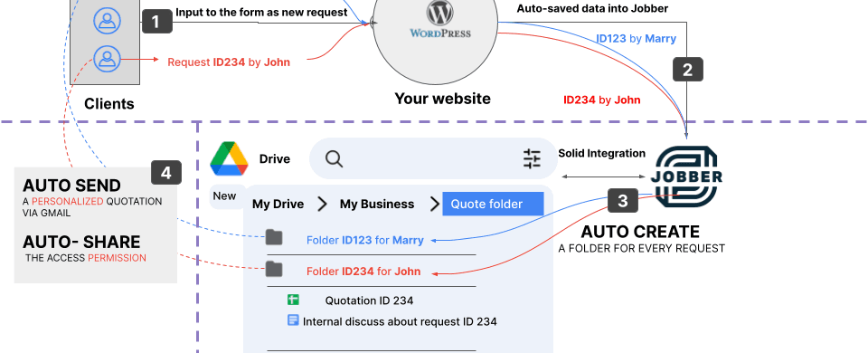Click the Google Drive logo

(x=229, y=159)
